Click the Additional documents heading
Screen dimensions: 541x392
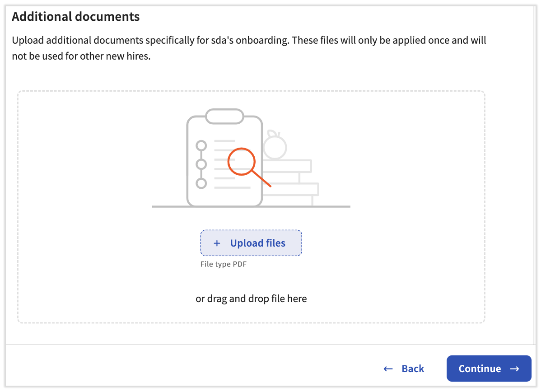(75, 17)
